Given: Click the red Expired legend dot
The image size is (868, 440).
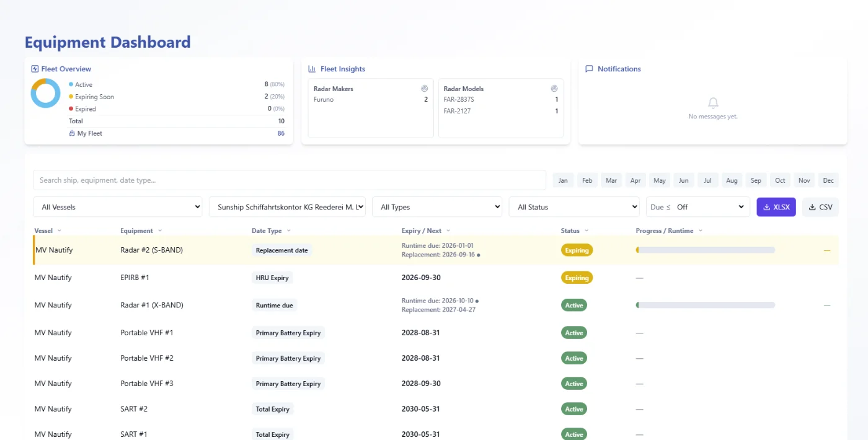Looking at the screenshot, I should pos(71,108).
